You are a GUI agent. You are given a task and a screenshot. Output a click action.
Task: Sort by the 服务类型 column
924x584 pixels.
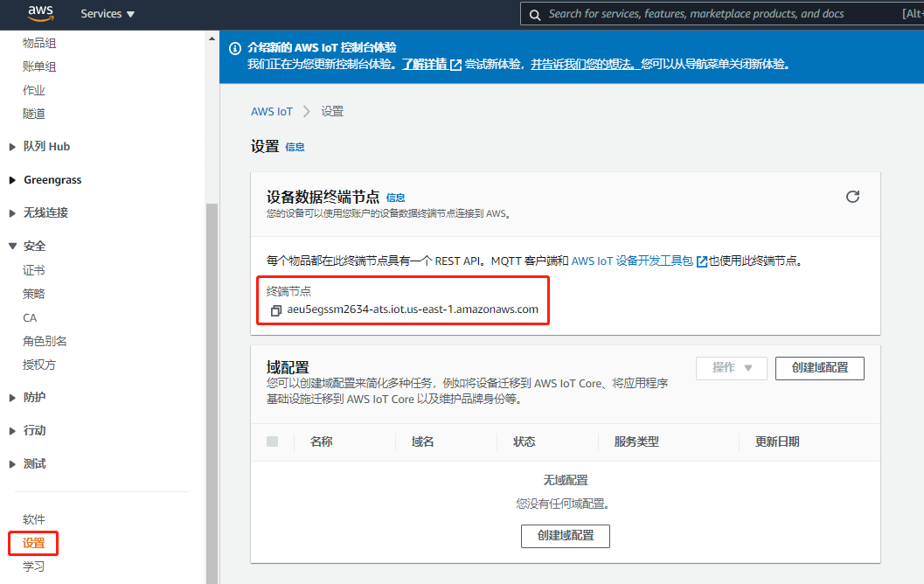click(636, 442)
